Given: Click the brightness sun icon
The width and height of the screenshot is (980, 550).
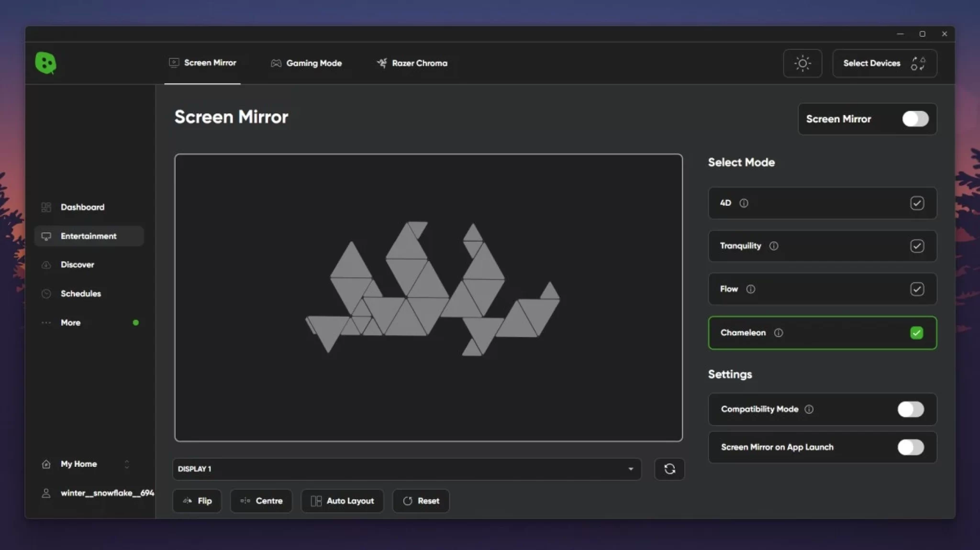Looking at the screenshot, I should 802,63.
